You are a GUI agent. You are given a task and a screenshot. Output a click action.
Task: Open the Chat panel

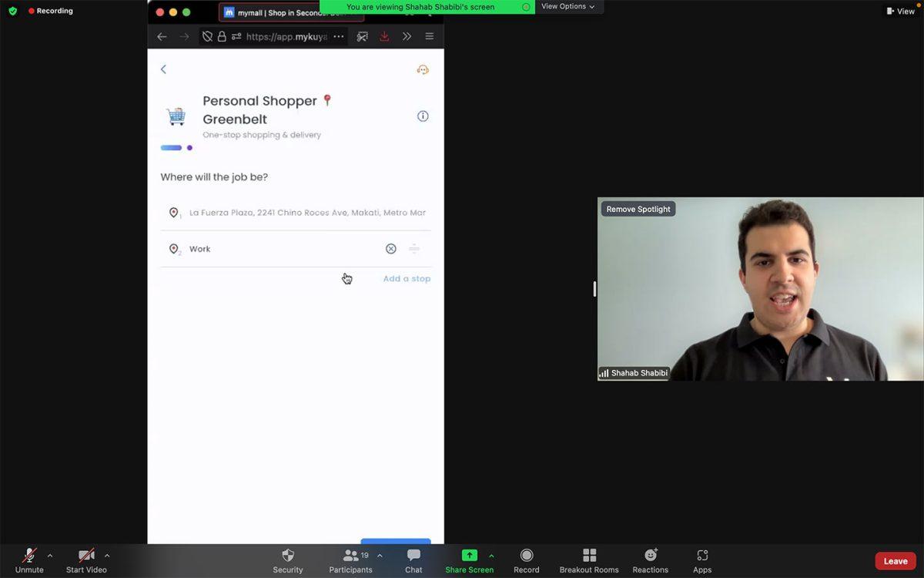(413, 560)
